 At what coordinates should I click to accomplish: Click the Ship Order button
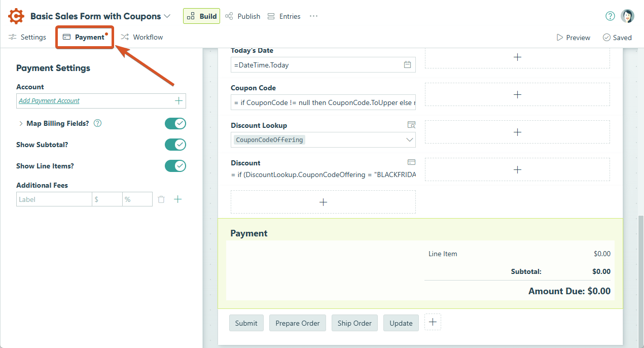pos(354,323)
